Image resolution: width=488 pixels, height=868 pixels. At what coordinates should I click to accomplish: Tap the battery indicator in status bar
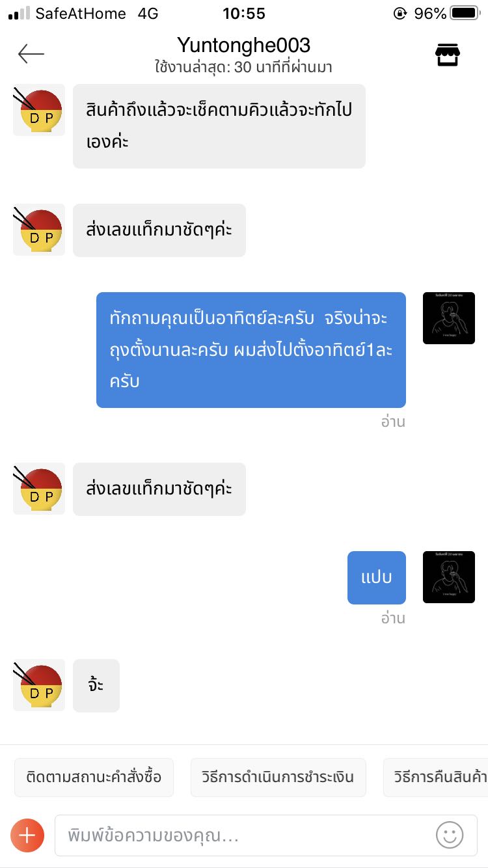pyautogui.click(x=464, y=13)
